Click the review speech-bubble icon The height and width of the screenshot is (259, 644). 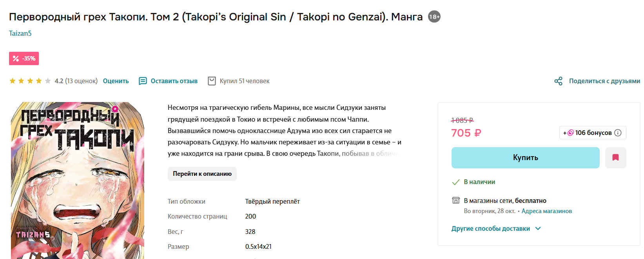pos(143,81)
